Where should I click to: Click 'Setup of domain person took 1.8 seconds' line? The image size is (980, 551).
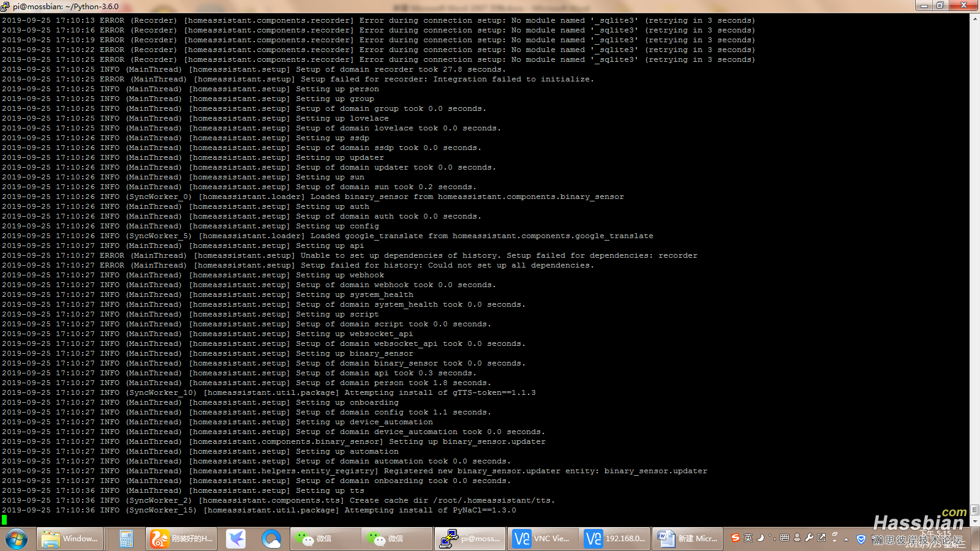click(247, 383)
